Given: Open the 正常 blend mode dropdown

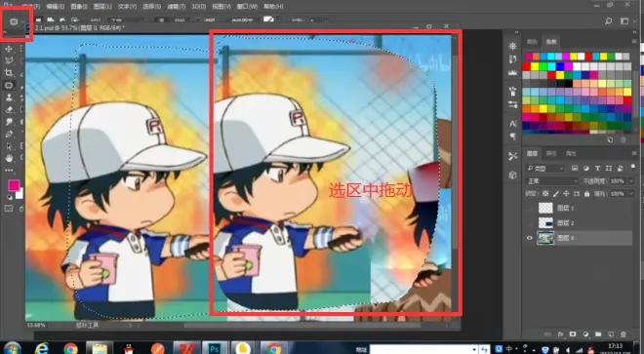Looking at the screenshot, I should [x=551, y=181].
